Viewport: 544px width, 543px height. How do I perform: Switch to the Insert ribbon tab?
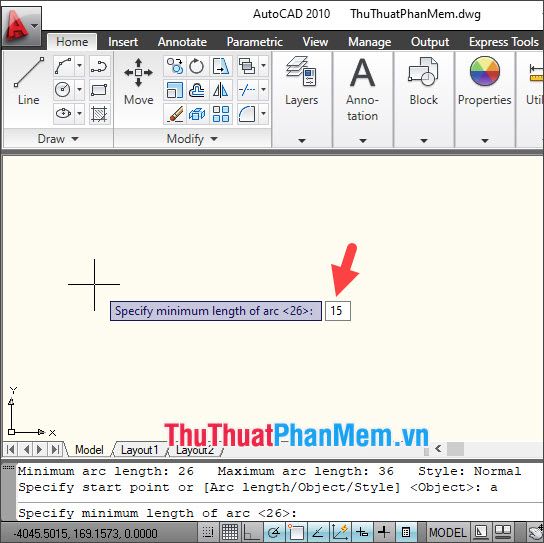123,42
